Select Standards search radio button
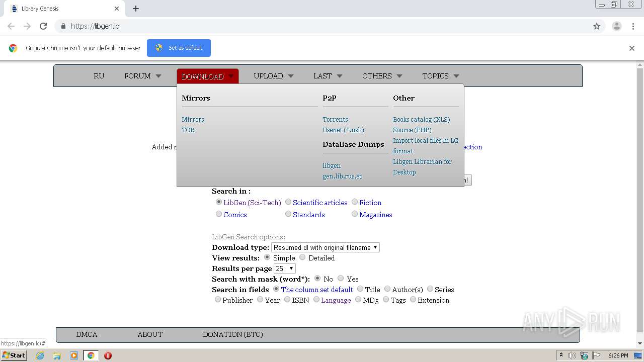 click(x=288, y=214)
